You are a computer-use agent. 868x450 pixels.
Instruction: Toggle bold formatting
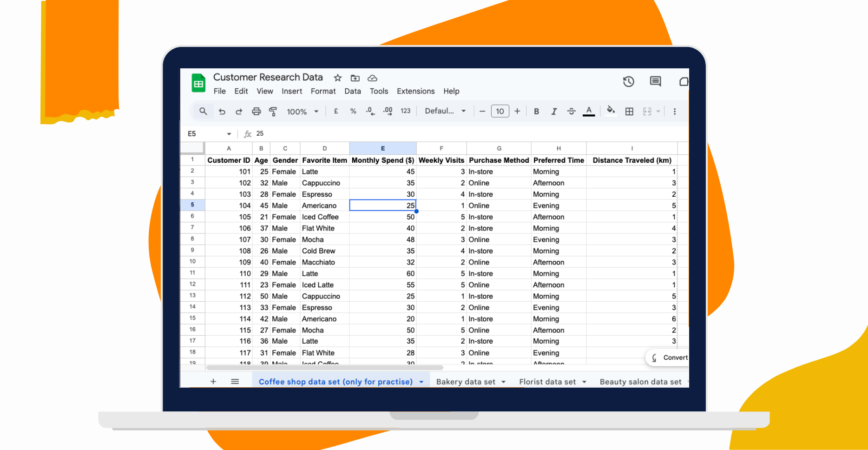[x=537, y=111]
